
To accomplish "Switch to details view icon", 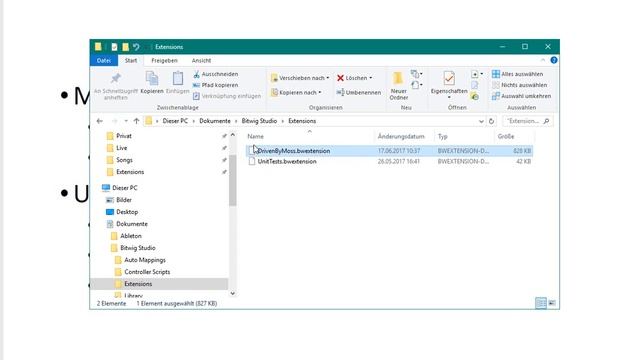I will [x=540, y=303].
